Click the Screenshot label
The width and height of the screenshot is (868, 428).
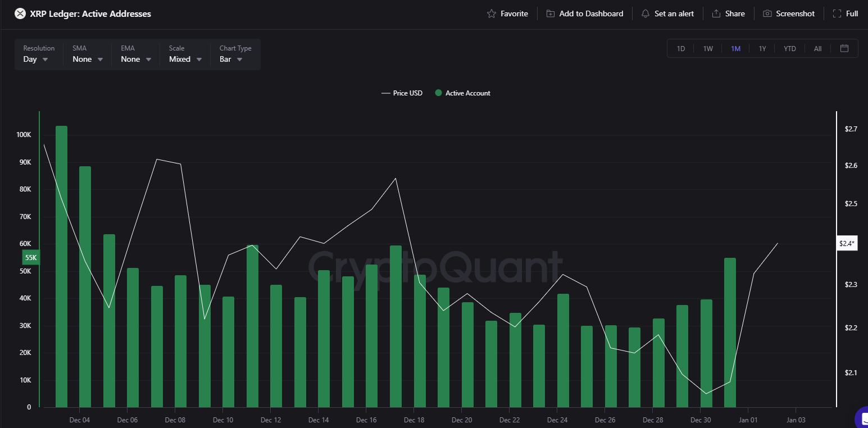click(795, 13)
